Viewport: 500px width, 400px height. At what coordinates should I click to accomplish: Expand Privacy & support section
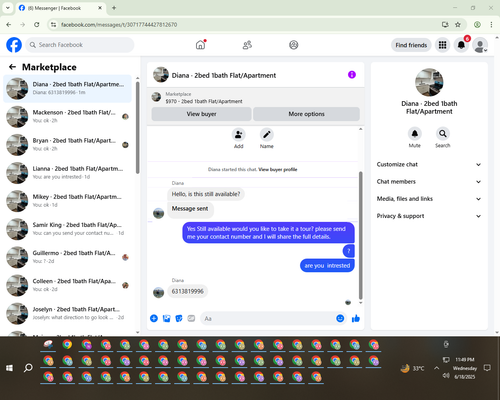(429, 216)
